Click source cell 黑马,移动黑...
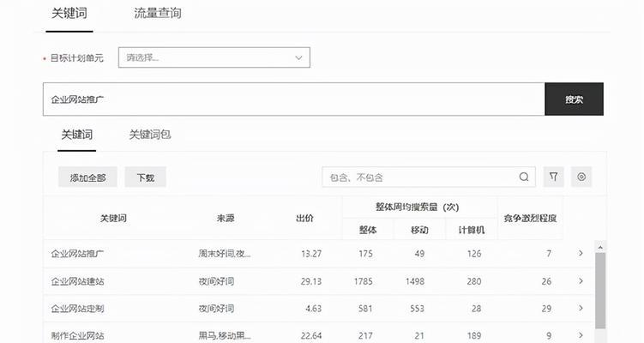644x343 pixels. pyautogui.click(x=225, y=335)
